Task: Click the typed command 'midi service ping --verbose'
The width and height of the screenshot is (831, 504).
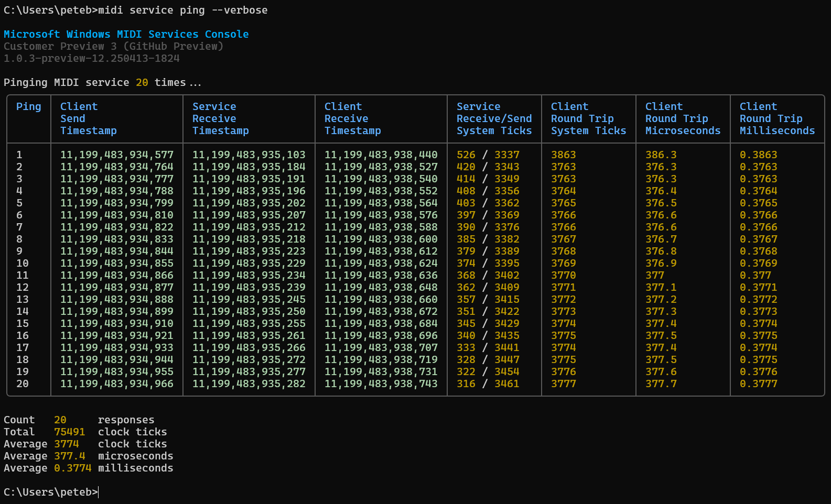Action: (x=183, y=10)
